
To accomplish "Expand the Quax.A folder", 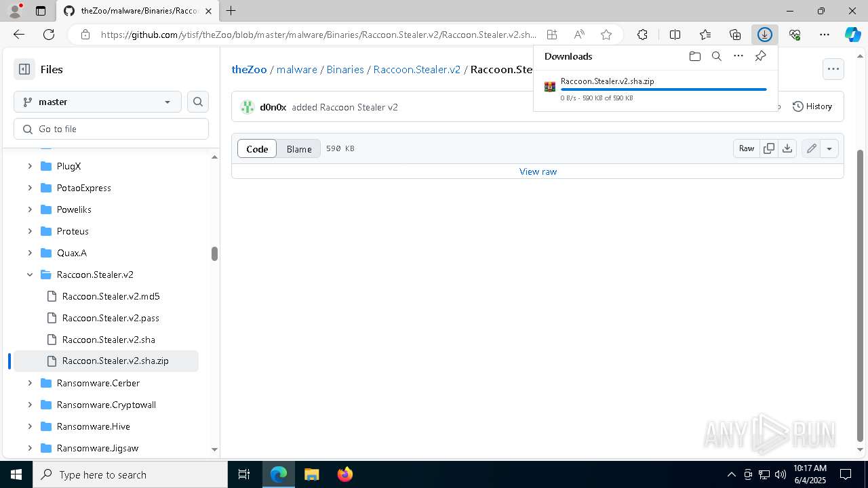I will pyautogui.click(x=30, y=253).
